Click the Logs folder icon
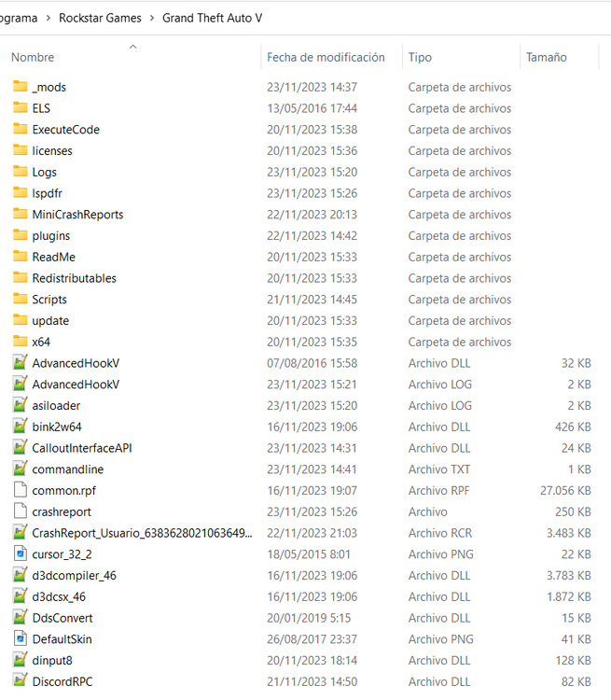 [x=21, y=172]
